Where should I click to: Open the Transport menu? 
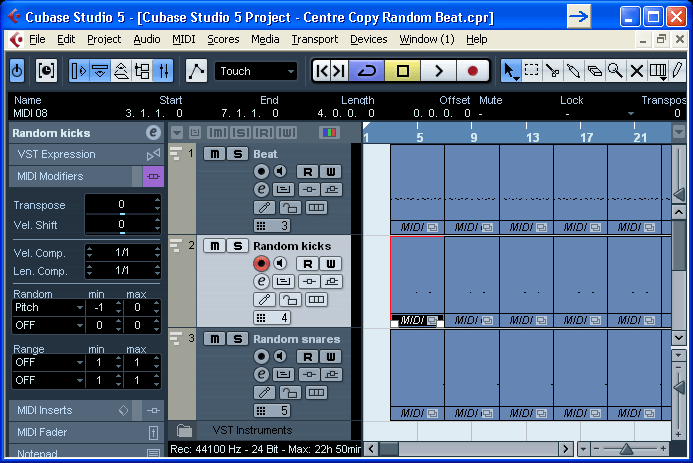tap(315, 39)
